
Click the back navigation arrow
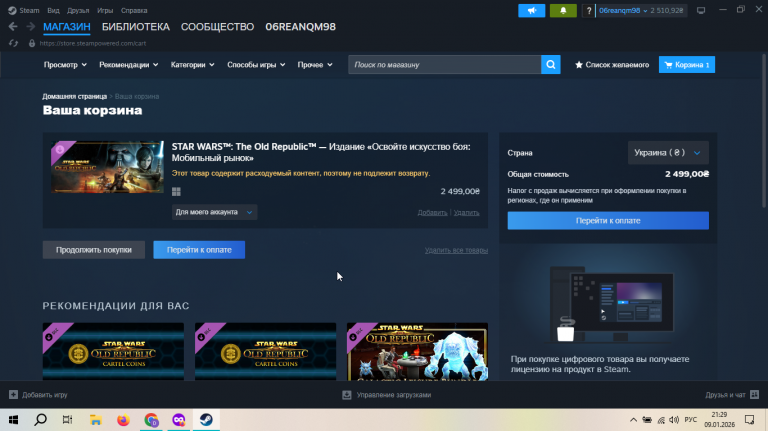13,27
